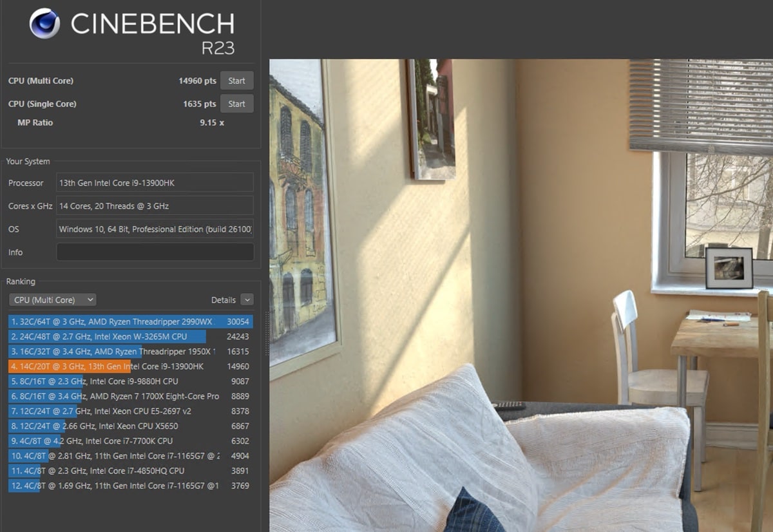Start the CPU Single Core benchmark
773x532 pixels.
[x=236, y=104]
